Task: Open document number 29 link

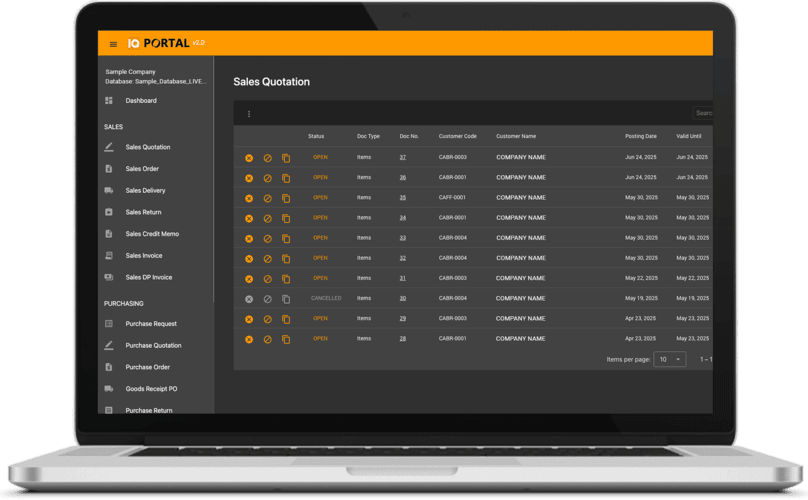Action: pyautogui.click(x=402, y=318)
